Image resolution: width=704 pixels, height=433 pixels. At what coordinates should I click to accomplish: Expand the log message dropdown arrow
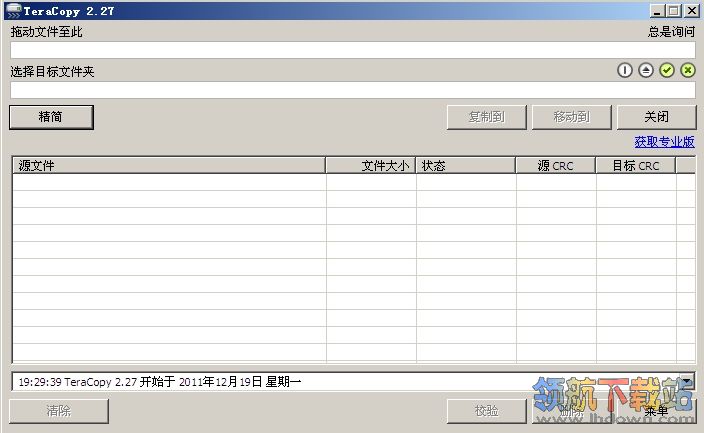(x=687, y=381)
